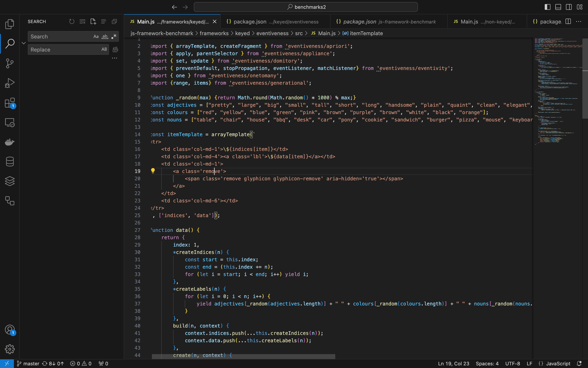Open the Docker view

click(x=10, y=142)
